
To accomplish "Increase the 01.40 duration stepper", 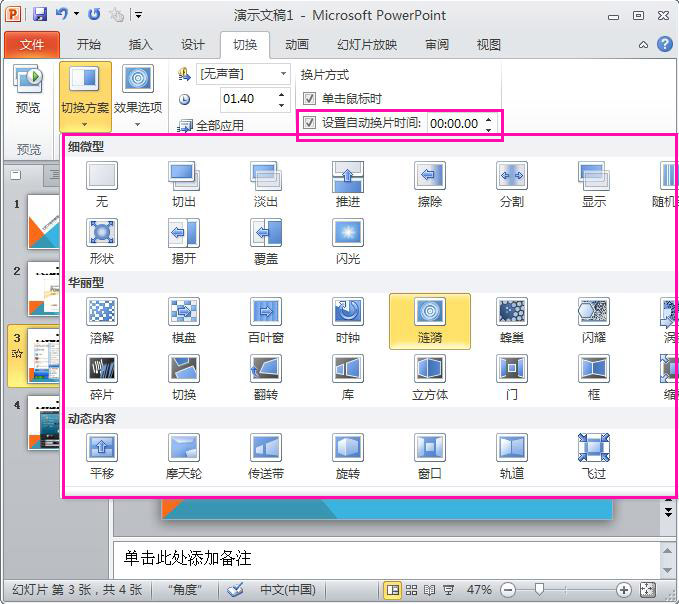I will [x=281, y=94].
